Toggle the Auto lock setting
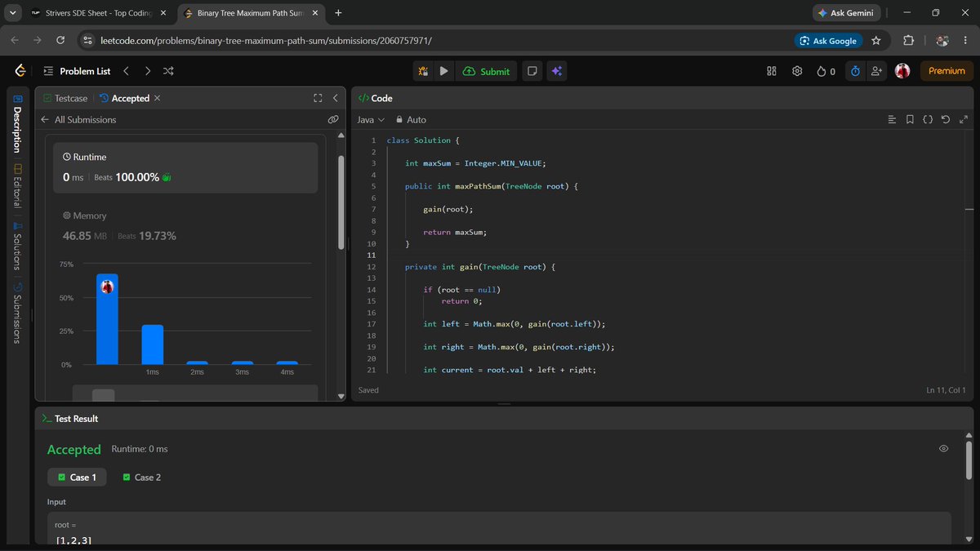This screenshot has height=551, width=980. coord(411,119)
